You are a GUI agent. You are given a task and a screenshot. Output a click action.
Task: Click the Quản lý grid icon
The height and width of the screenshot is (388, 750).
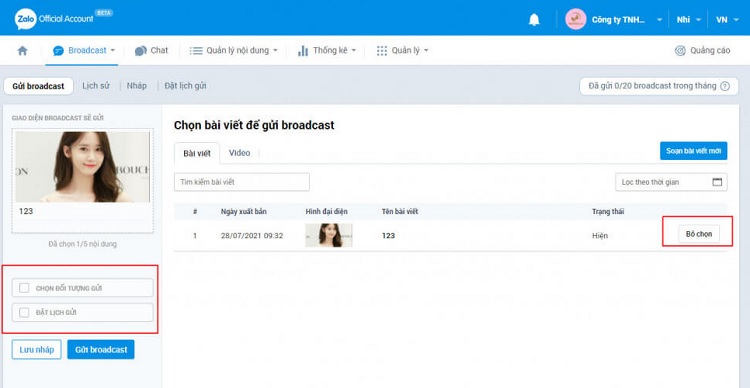click(382, 51)
